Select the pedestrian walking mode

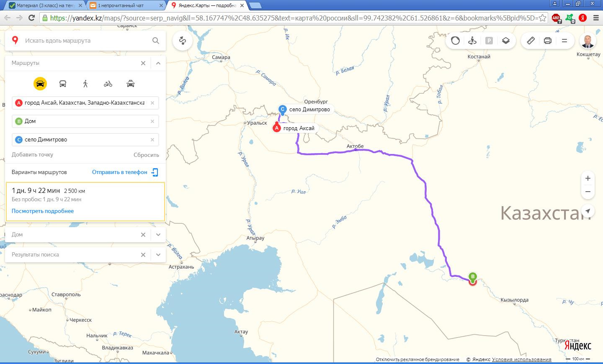point(85,84)
